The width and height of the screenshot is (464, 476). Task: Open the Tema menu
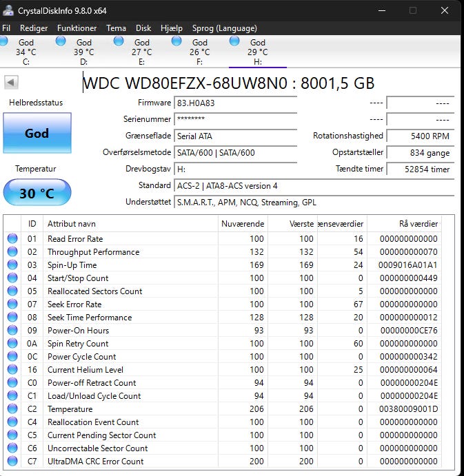tap(116, 28)
